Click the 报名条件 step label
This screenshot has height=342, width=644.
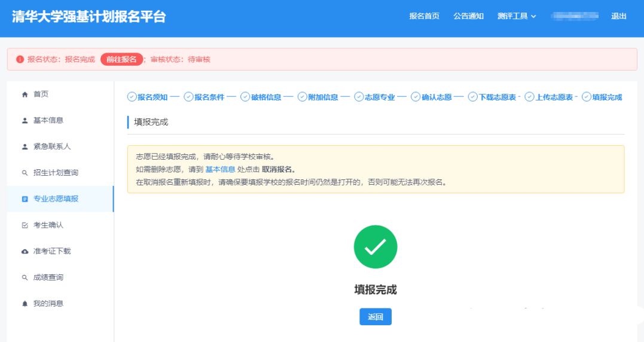(209, 97)
